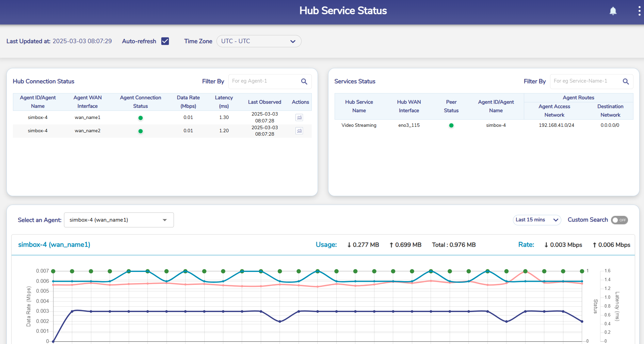Click the last green status marker on chart

pyautogui.click(x=582, y=271)
